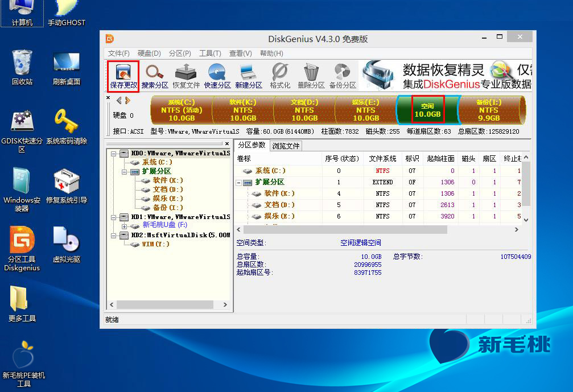Open the 搜索分区 search partitions tool

click(x=155, y=76)
